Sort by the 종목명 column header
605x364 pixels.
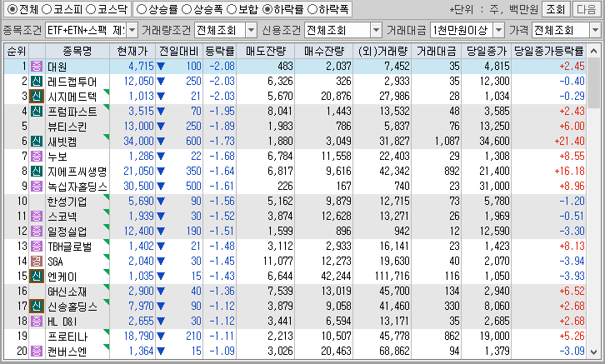tap(77, 51)
